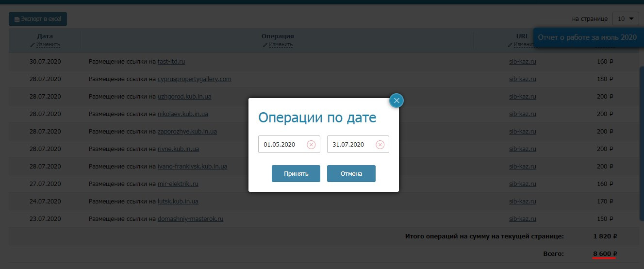The width and height of the screenshot is (644, 269).
Task: Open the rivne.kub.in.ua link
Action: (178, 149)
